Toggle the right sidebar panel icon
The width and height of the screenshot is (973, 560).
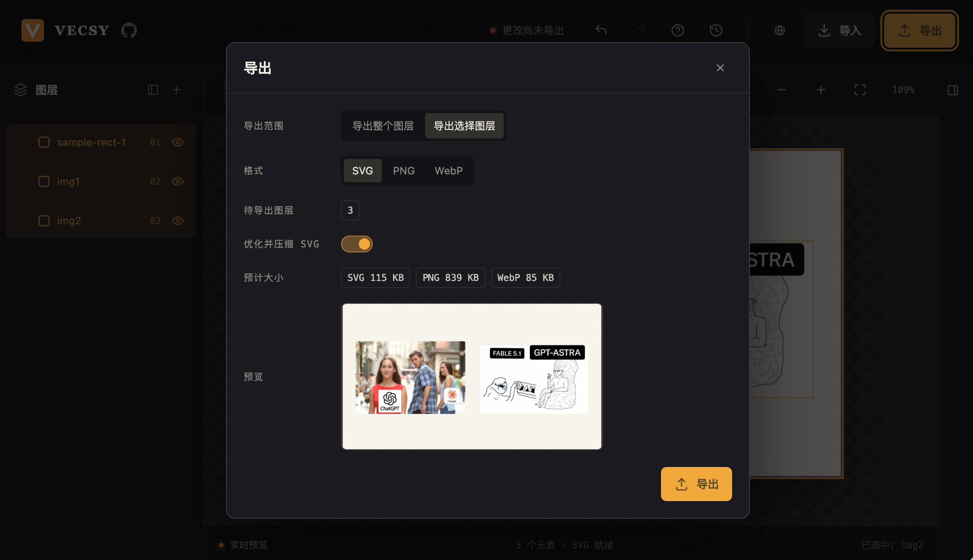coord(953,90)
